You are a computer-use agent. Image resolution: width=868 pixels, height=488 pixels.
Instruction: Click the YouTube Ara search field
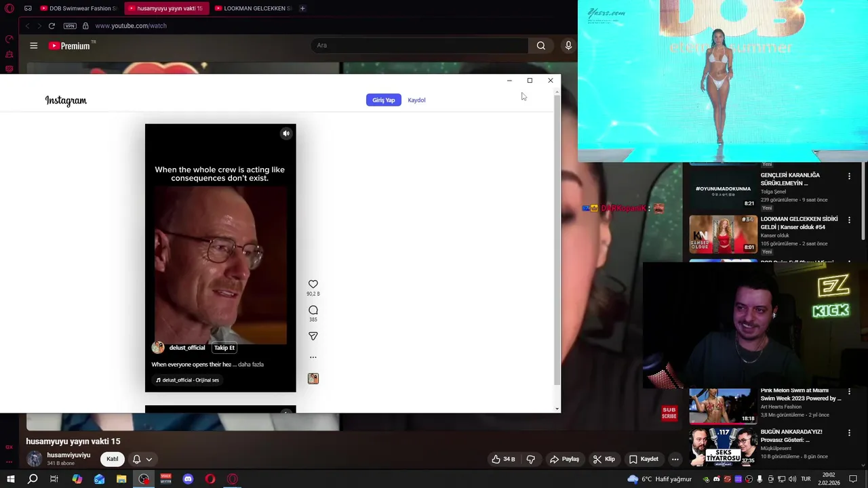(419, 45)
